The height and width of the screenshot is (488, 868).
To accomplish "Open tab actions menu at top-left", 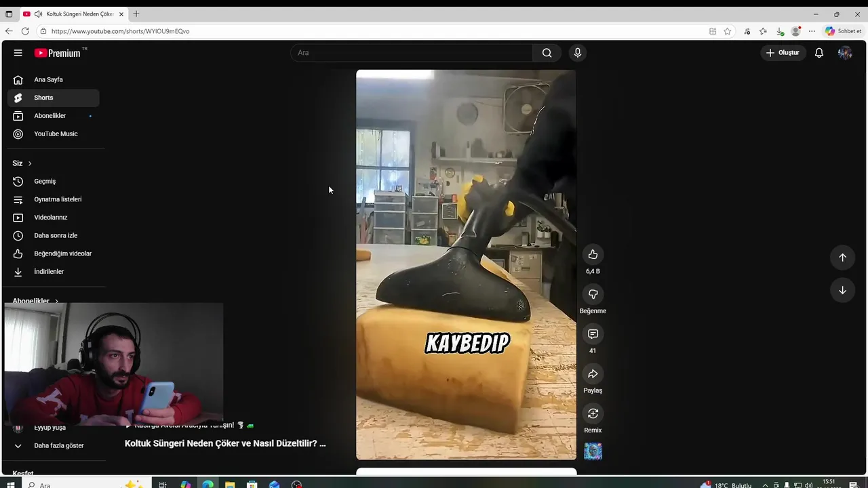I will click(x=9, y=14).
